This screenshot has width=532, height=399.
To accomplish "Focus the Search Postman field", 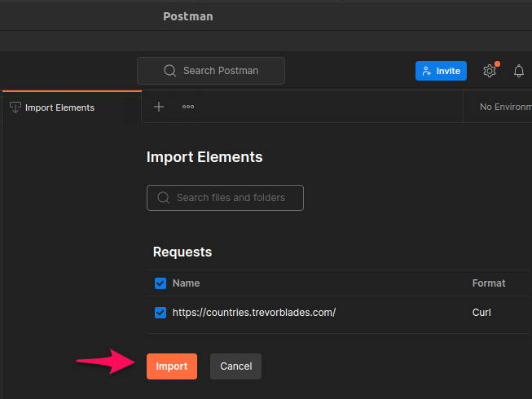I will (211, 71).
